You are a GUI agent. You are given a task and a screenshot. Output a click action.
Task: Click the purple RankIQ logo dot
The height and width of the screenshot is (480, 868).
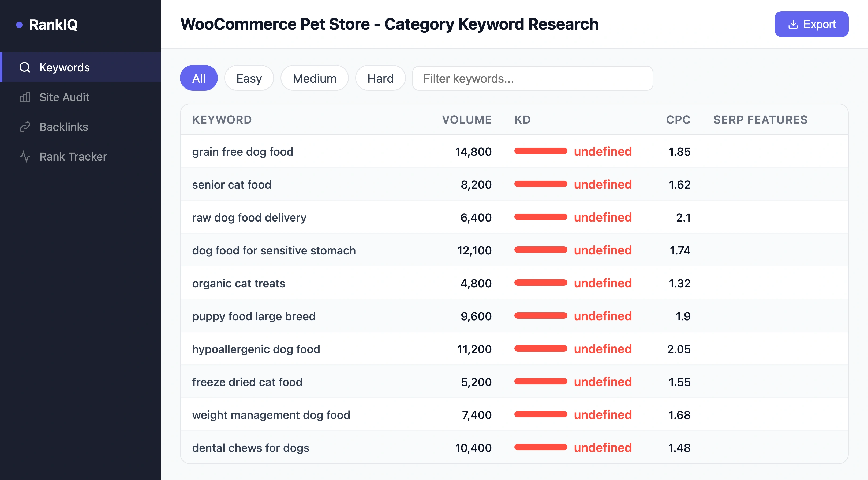20,24
